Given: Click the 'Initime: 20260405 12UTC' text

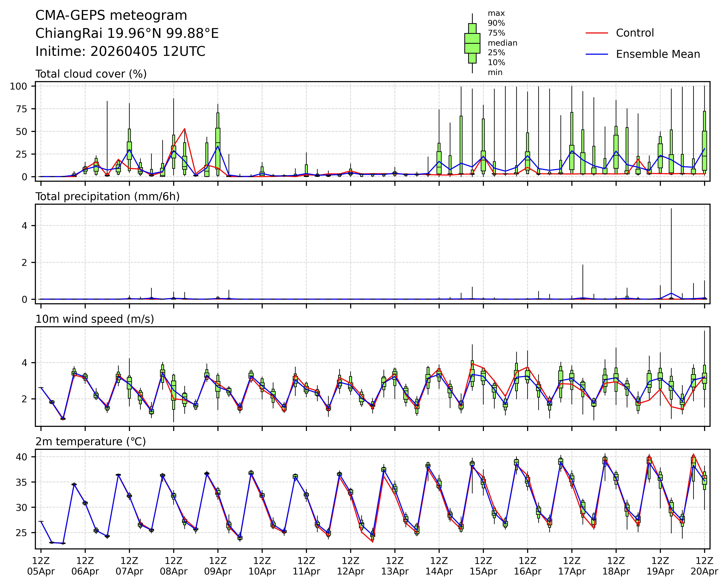Looking at the screenshot, I should [120, 52].
